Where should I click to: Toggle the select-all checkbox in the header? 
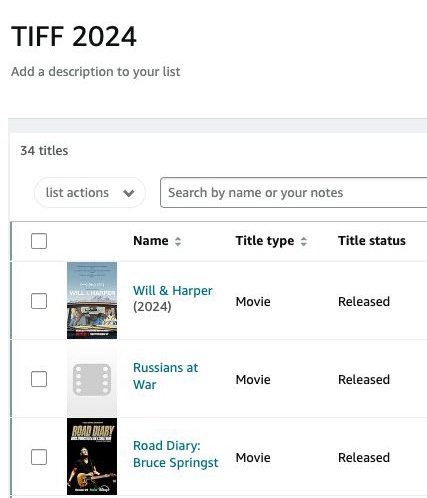click(x=39, y=241)
